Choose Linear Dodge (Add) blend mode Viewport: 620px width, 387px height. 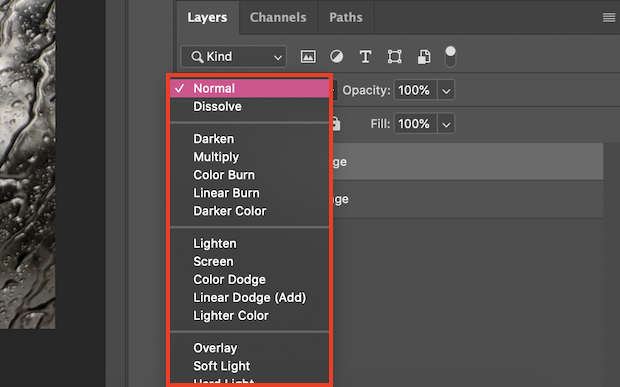point(250,298)
